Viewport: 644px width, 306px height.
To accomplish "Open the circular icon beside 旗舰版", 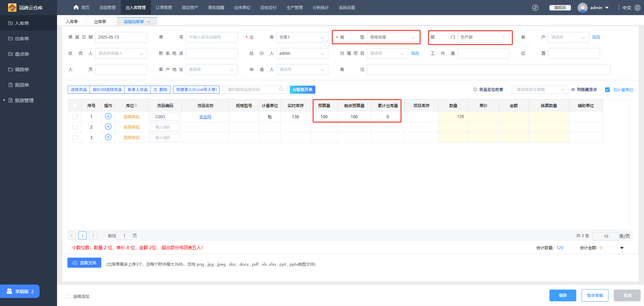I will pyautogui.click(x=535, y=8).
